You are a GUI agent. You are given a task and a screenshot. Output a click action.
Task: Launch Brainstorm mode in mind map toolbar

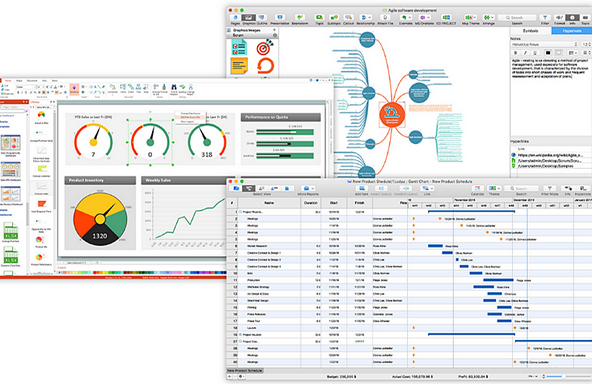[x=300, y=18]
